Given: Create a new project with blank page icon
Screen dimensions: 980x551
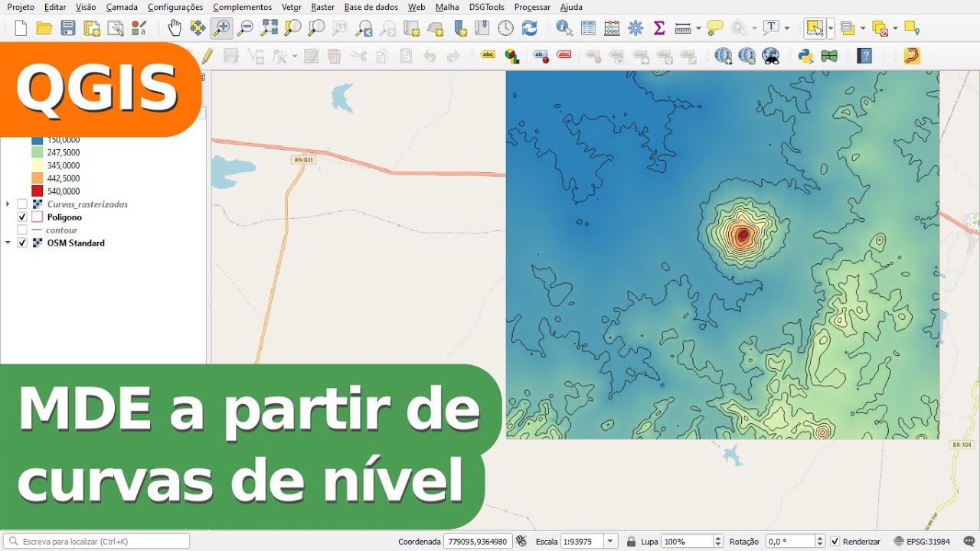Looking at the screenshot, I should (21, 29).
